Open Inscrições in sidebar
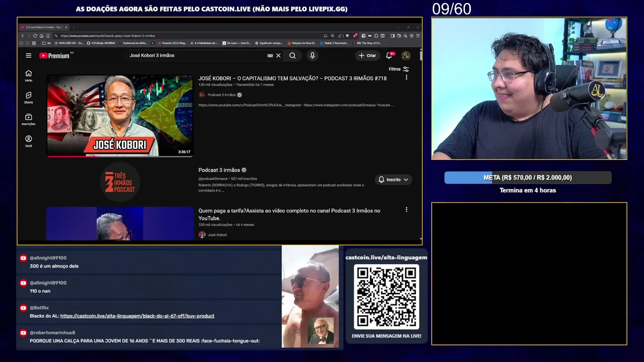The height and width of the screenshot is (362, 644). tap(29, 119)
